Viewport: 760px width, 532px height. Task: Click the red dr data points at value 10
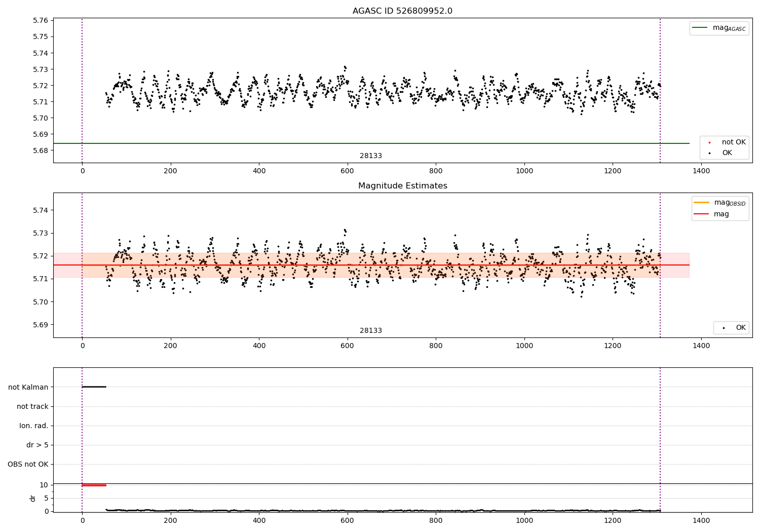click(94, 485)
